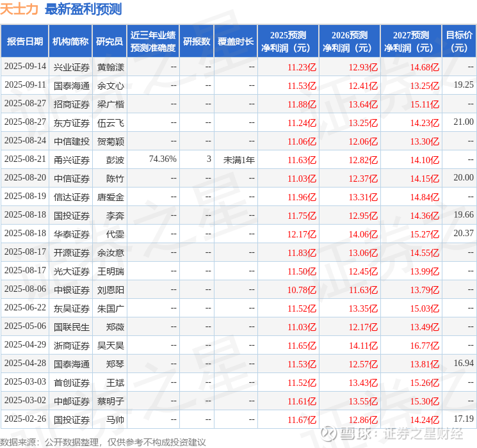Click target price 17.19

[x=464, y=419]
